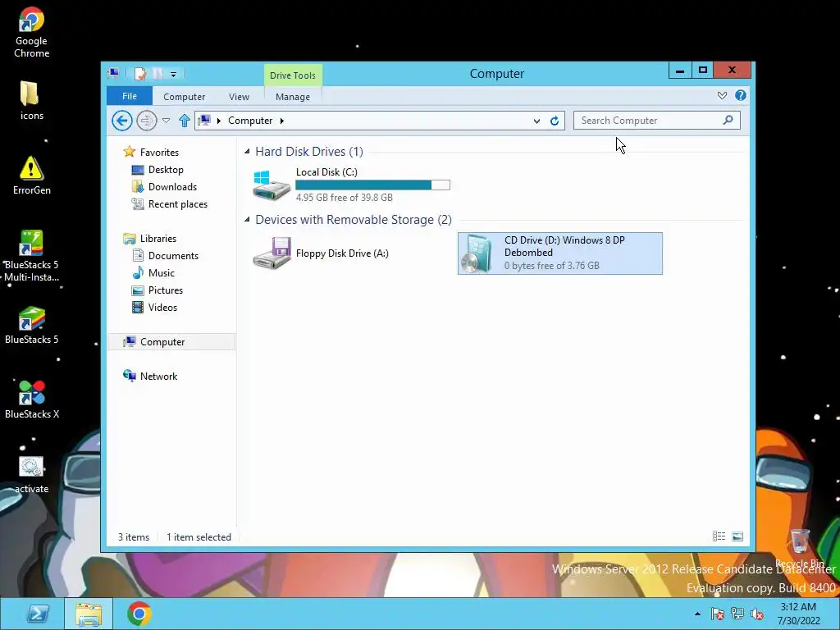Open system menu icon in title bar
The image size is (840, 630).
(x=113, y=73)
